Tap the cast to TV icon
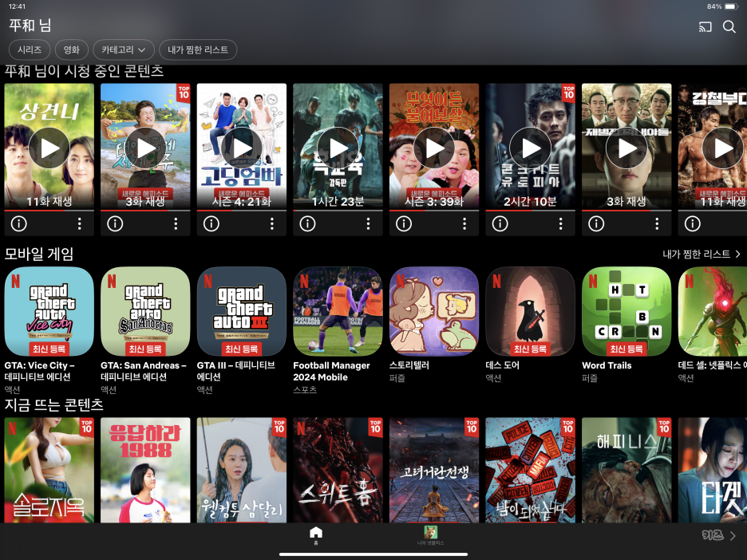The width and height of the screenshot is (747, 560). tap(705, 26)
